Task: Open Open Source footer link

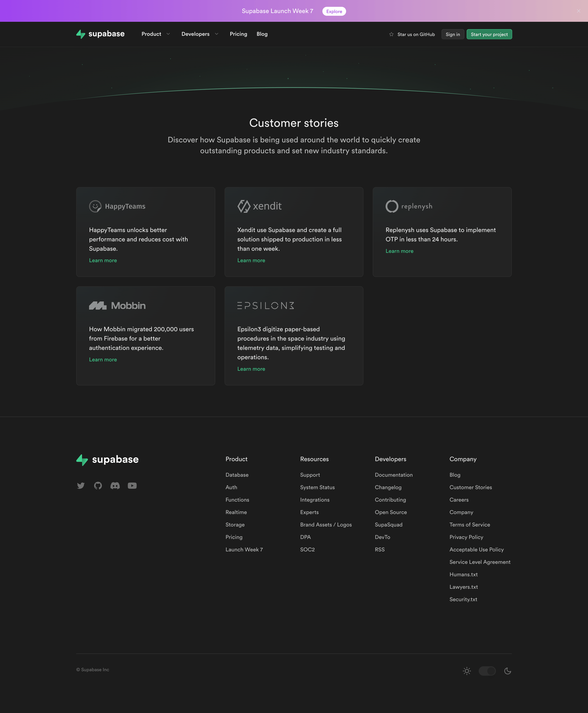Action: click(x=391, y=512)
